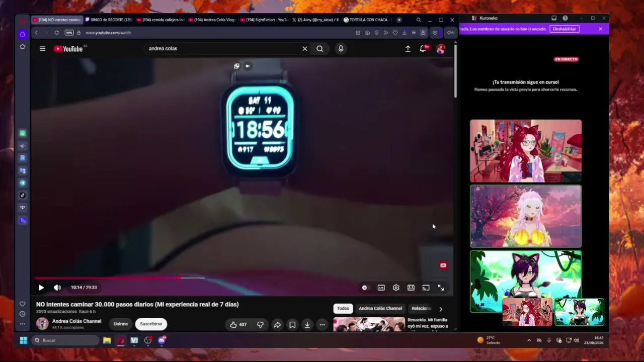The height and width of the screenshot is (362, 644).
Task: Like the video with 407 likes
Action: (238, 325)
